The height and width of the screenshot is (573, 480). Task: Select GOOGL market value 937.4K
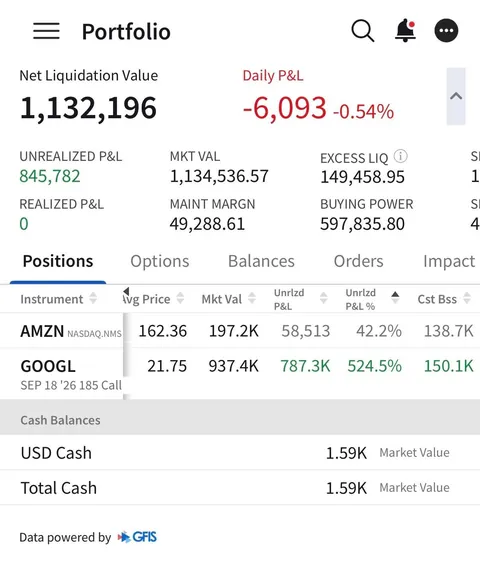[234, 366]
